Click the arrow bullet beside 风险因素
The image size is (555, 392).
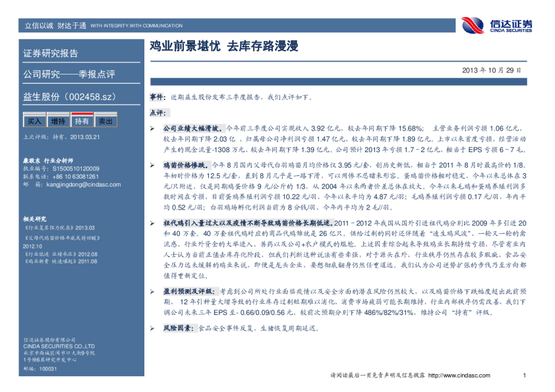152,327
